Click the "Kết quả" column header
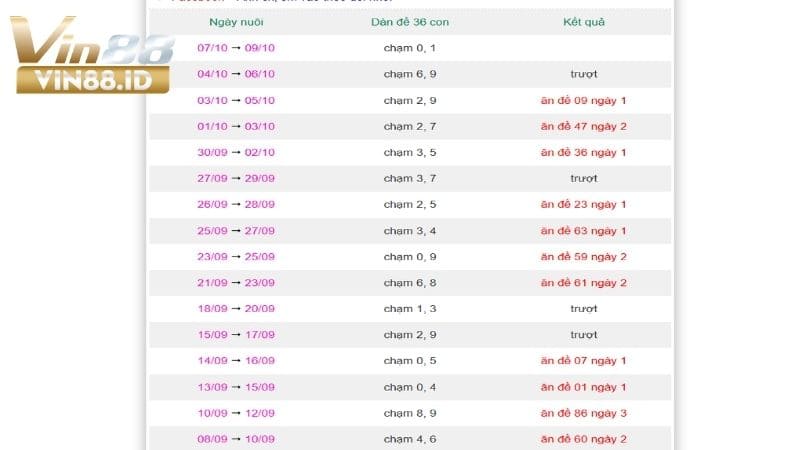The width and height of the screenshot is (800, 450). pos(583,22)
